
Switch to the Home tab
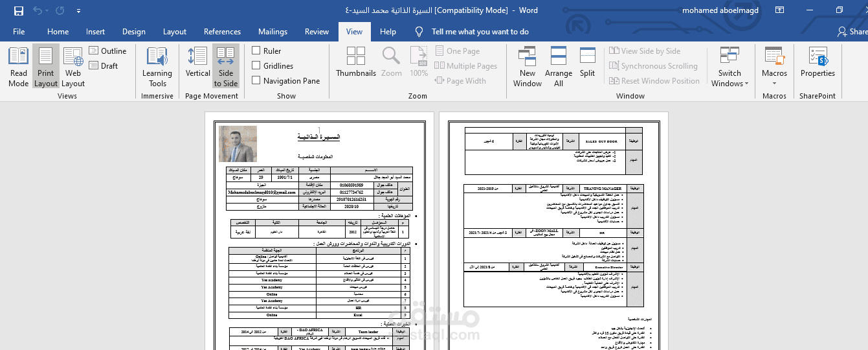58,32
